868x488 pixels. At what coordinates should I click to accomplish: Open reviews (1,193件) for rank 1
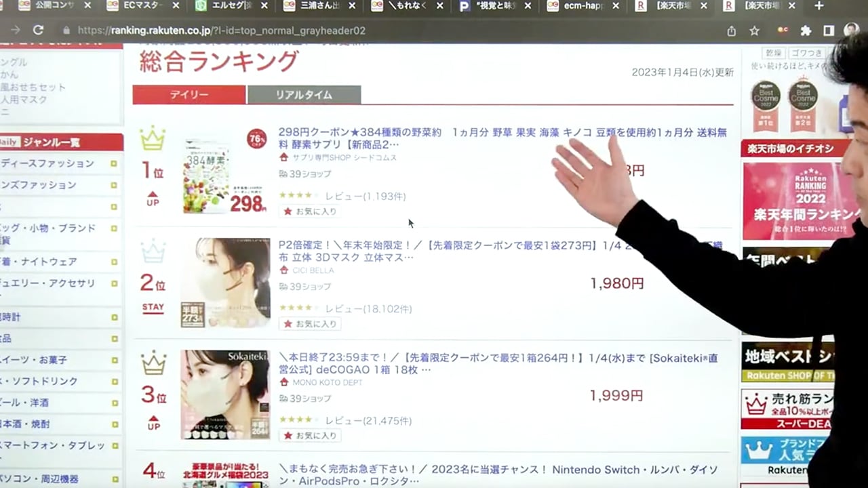tap(366, 196)
